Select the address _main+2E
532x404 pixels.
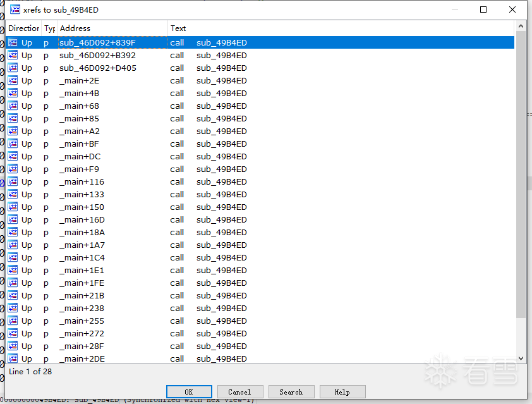pyautogui.click(x=80, y=80)
